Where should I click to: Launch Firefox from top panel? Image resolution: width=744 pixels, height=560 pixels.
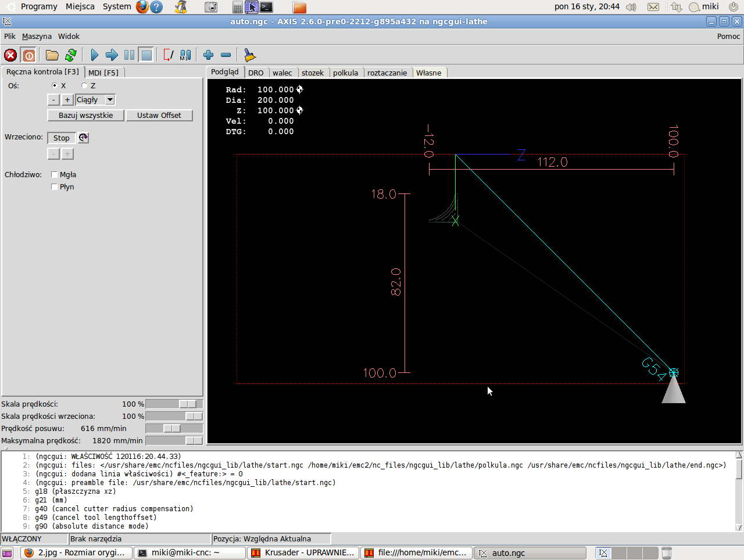pos(142,7)
